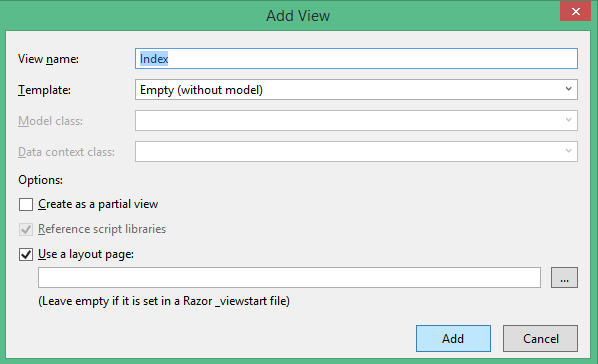Viewport: 598px width, 364px height.
Task: Uncheck the Use a layout page checkbox
Action: tap(26, 254)
